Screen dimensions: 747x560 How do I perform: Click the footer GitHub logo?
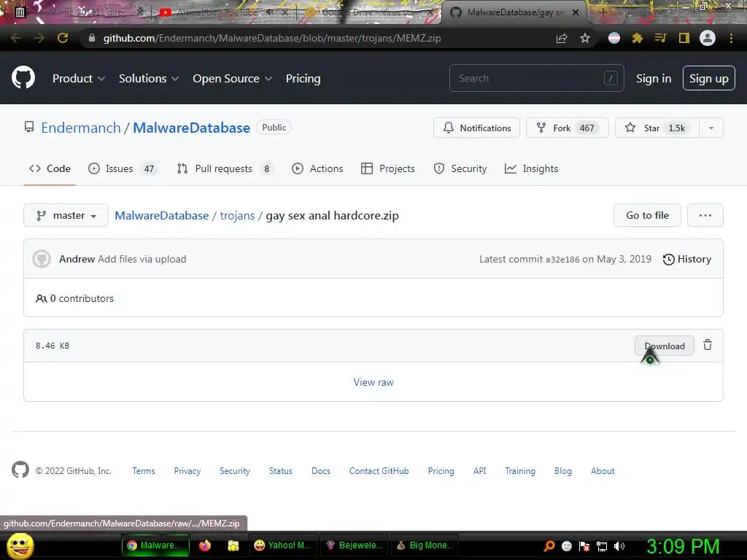[20, 470]
